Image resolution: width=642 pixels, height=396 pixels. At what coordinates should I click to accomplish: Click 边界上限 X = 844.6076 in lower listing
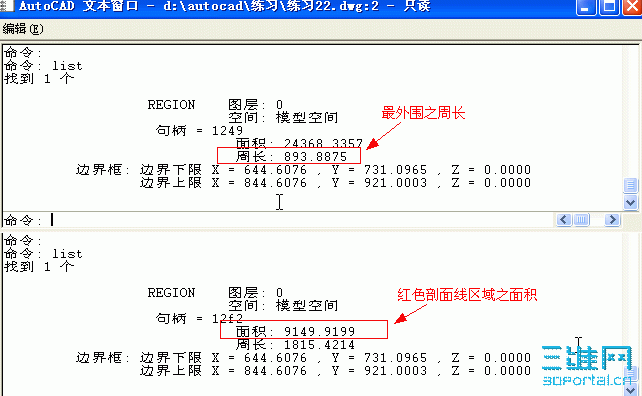(x=223, y=371)
